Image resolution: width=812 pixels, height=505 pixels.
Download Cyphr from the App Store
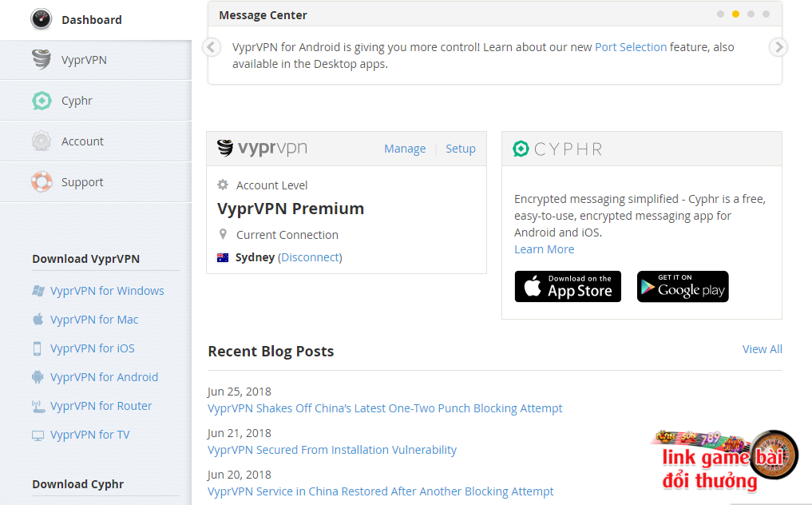[x=568, y=287]
